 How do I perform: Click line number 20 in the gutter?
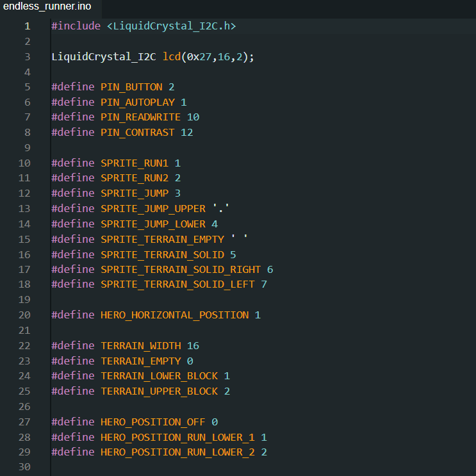[24, 315]
